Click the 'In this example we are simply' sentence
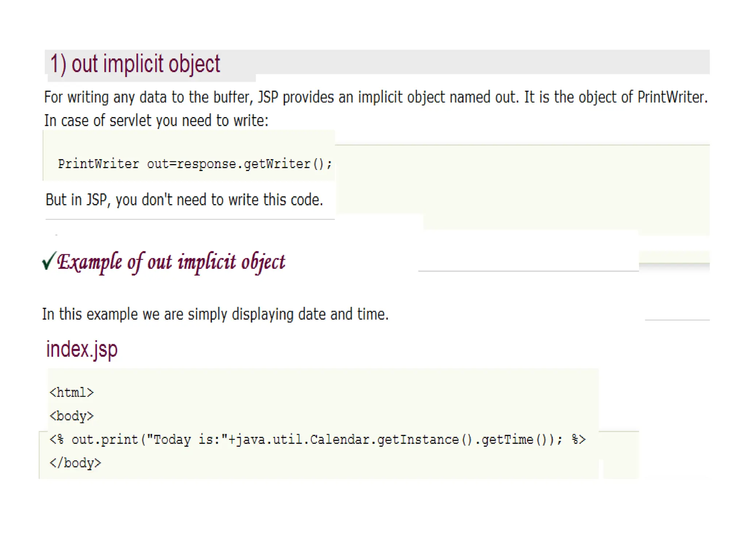Viewport: 747px width, 560px height. pyautogui.click(x=215, y=314)
